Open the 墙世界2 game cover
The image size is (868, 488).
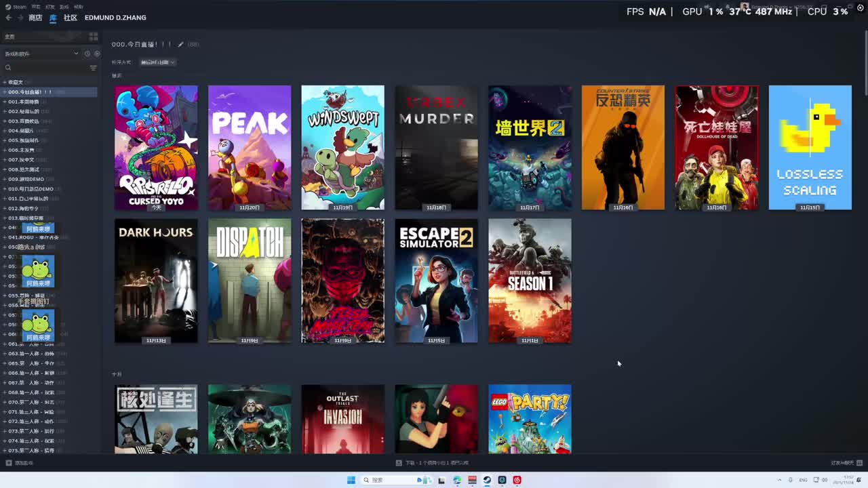(530, 147)
